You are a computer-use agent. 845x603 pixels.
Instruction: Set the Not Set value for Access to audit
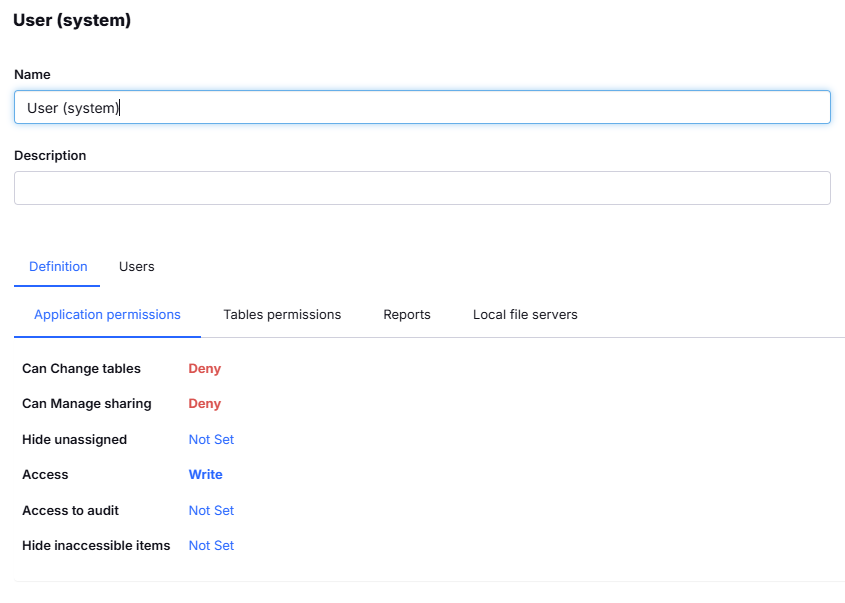(211, 511)
